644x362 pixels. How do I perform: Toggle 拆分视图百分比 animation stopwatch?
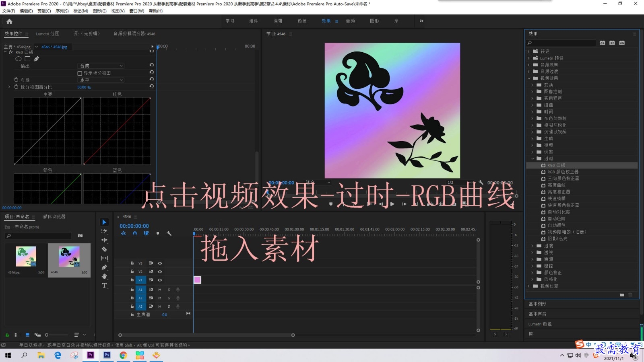(x=17, y=86)
